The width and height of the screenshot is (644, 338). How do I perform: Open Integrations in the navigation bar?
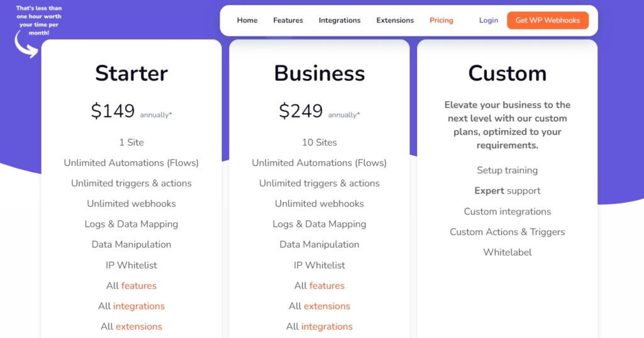(340, 20)
